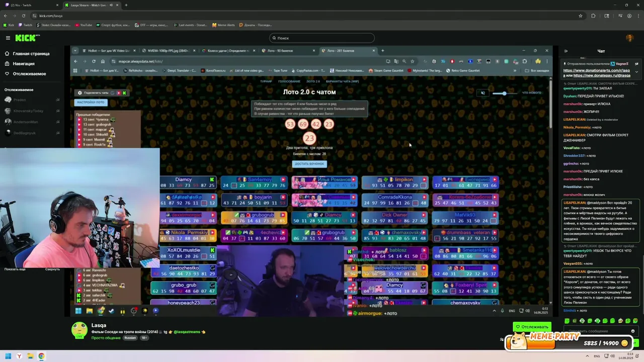Open the ТУРНИР lotto nav link

pyautogui.click(x=266, y=81)
